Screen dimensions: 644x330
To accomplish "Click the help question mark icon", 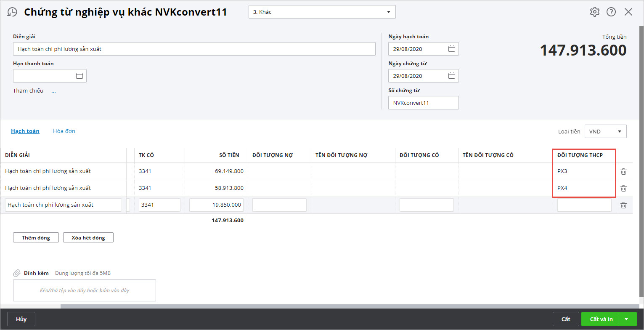I will (x=611, y=12).
